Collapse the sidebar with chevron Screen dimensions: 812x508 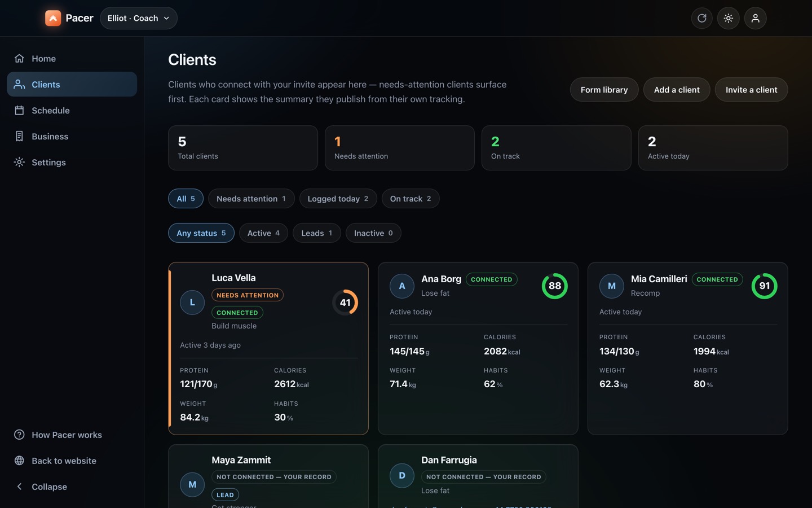(19, 487)
